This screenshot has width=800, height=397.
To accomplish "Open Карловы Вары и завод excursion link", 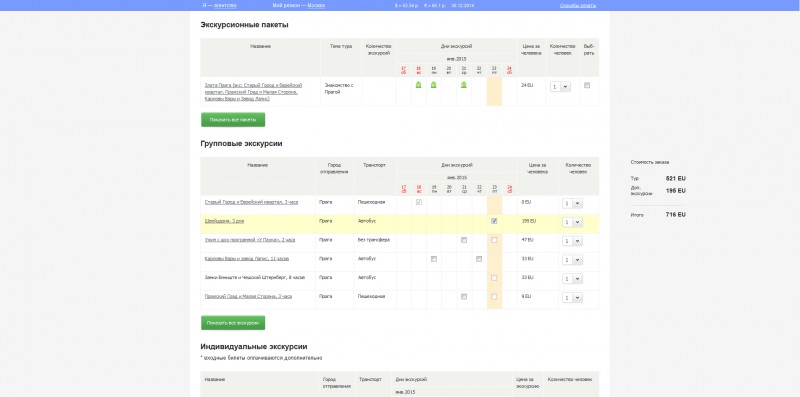I will pos(246,259).
